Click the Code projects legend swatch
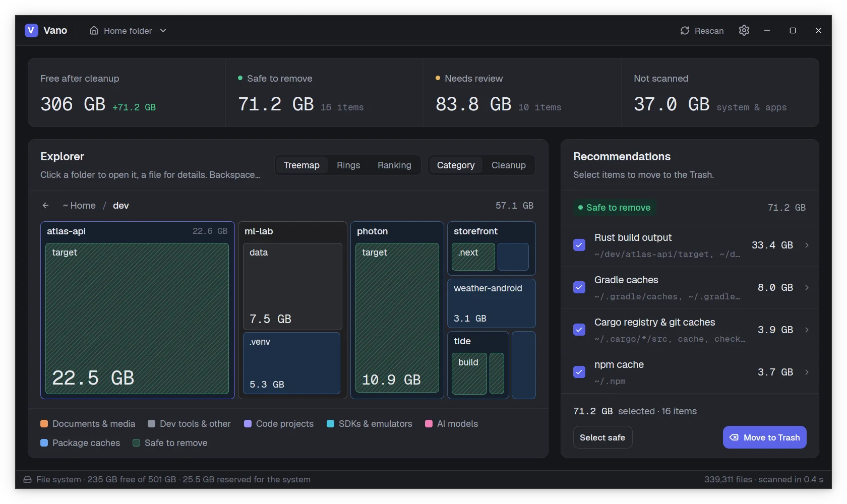 coord(248,424)
